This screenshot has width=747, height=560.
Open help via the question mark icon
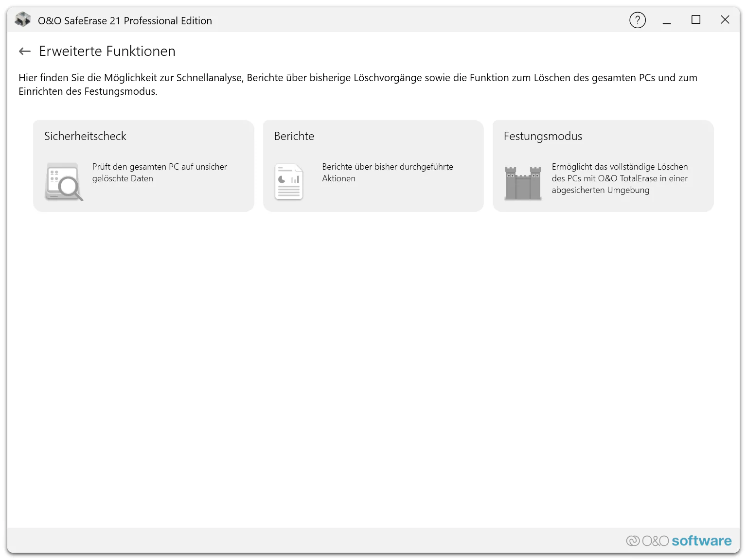[638, 20]
